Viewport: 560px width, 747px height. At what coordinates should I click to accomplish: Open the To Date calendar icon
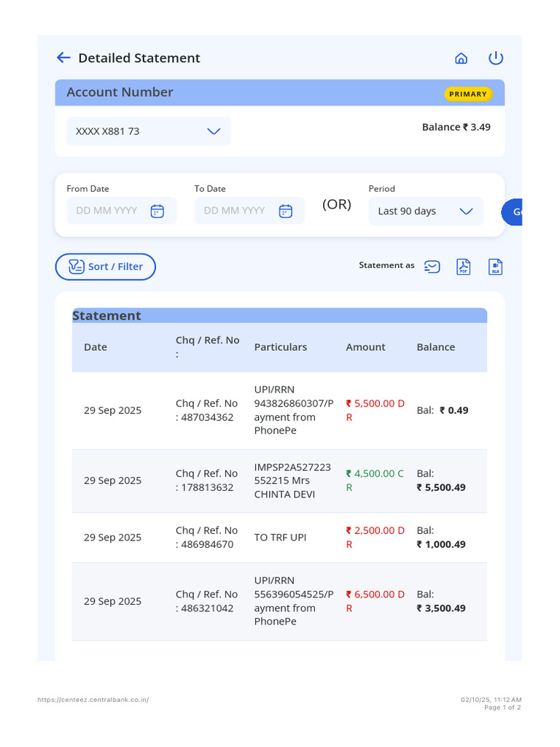click(x=285, y=211)
